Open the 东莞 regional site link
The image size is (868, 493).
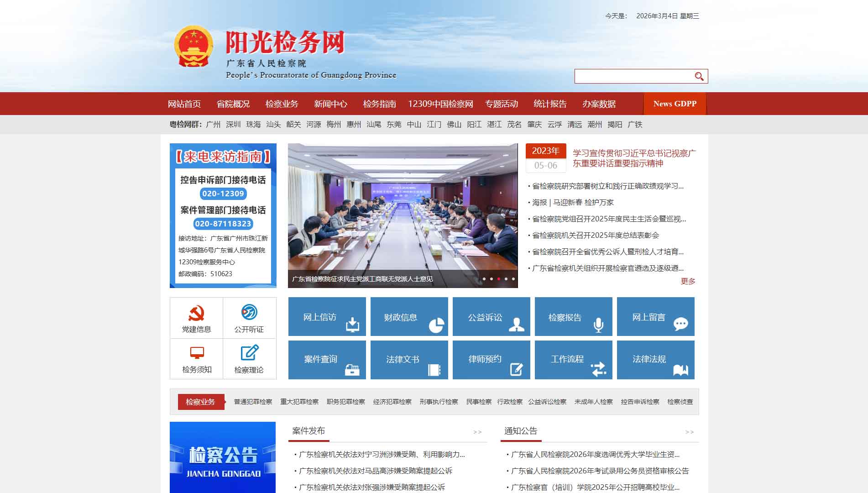[394, 125]
